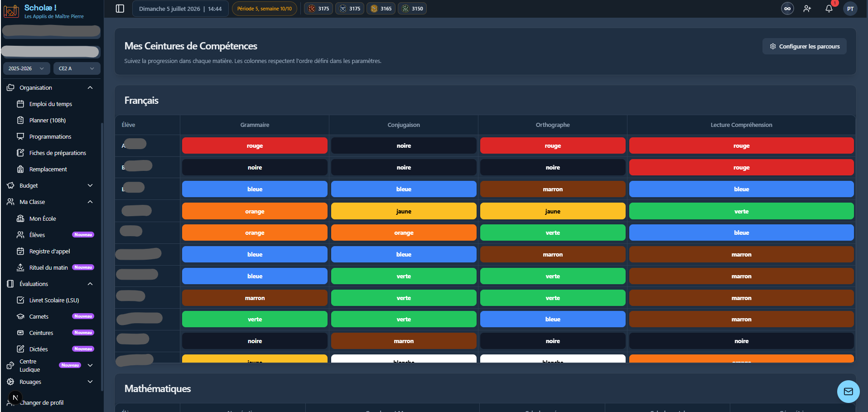Click the round N badge icon
Viewport: 868px width, 412px height.
click(x=15, y=397)
